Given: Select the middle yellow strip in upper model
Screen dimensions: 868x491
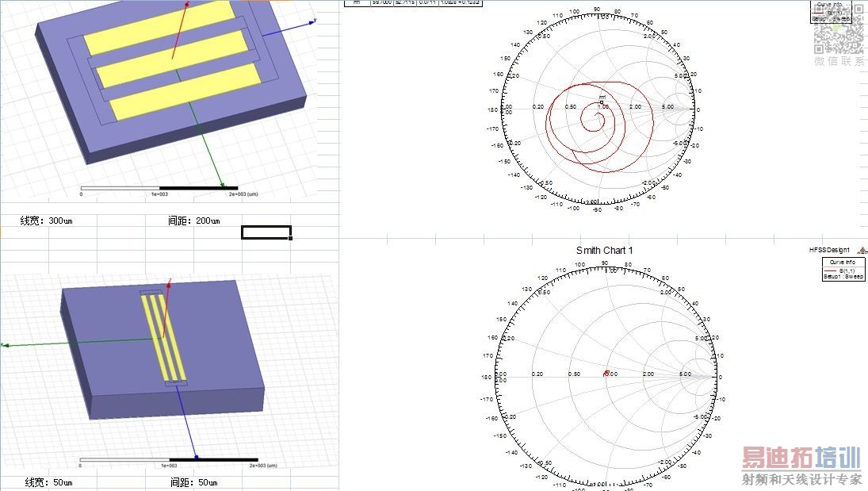Looking at the screenshot, I should point(172,58).
